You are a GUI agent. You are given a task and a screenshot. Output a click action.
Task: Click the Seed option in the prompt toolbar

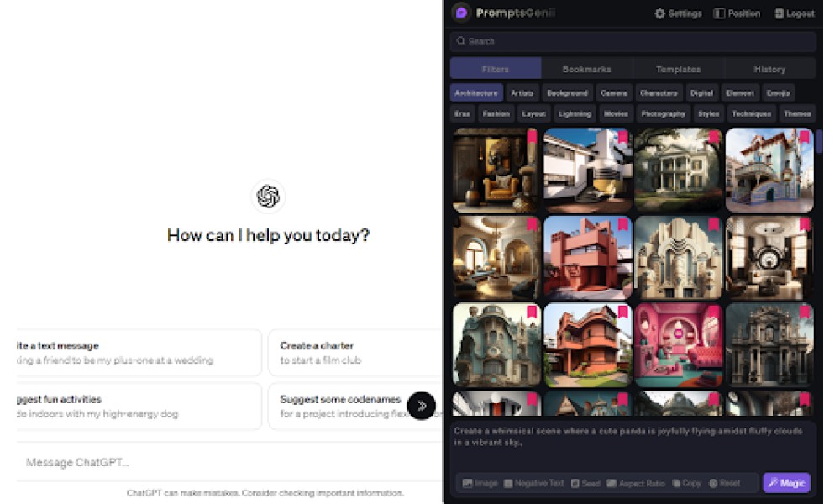[x=585, y=483]
